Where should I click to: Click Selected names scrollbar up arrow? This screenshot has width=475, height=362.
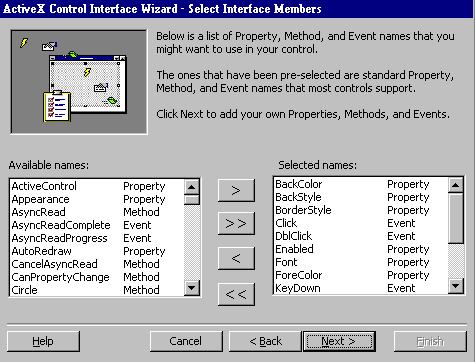456,185
